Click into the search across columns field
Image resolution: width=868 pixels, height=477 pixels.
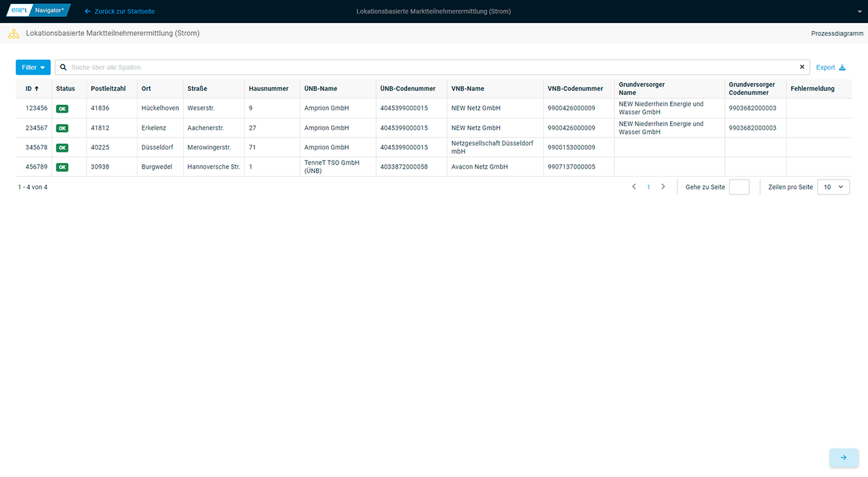pos(427,67)
